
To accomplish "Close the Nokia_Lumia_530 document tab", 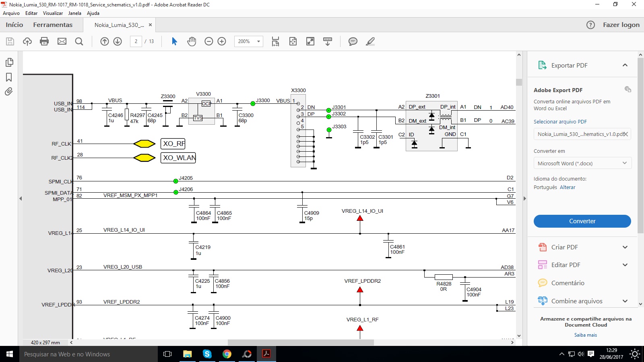I will pos(150,25).
